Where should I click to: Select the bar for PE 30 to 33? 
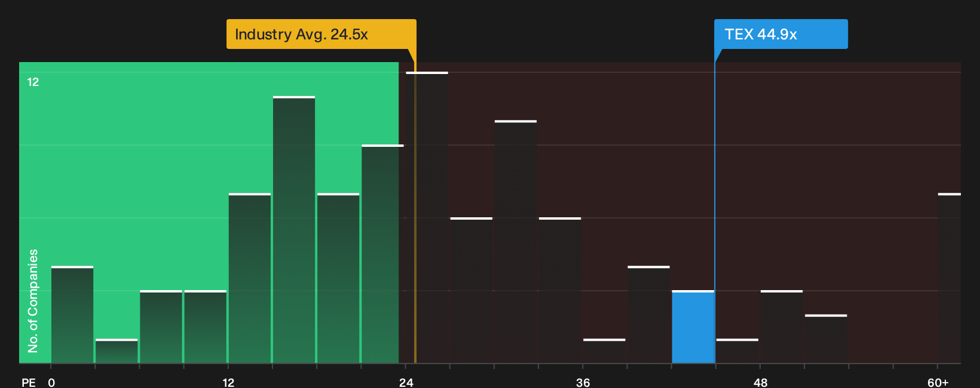(x=516, y=242)
